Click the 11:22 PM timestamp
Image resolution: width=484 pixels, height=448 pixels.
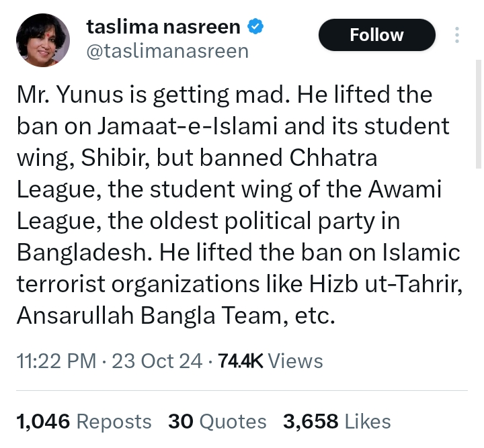coord(55,361)
